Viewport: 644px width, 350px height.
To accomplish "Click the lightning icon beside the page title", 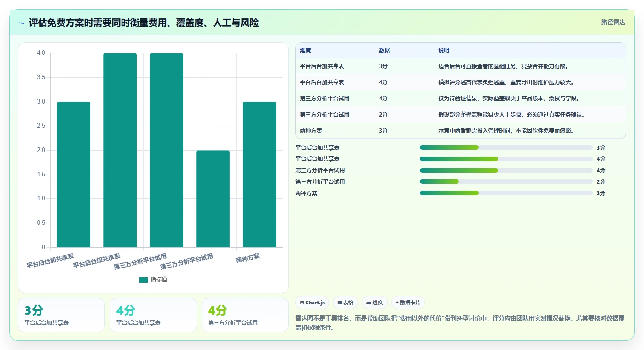I will (x=22, y=23).
